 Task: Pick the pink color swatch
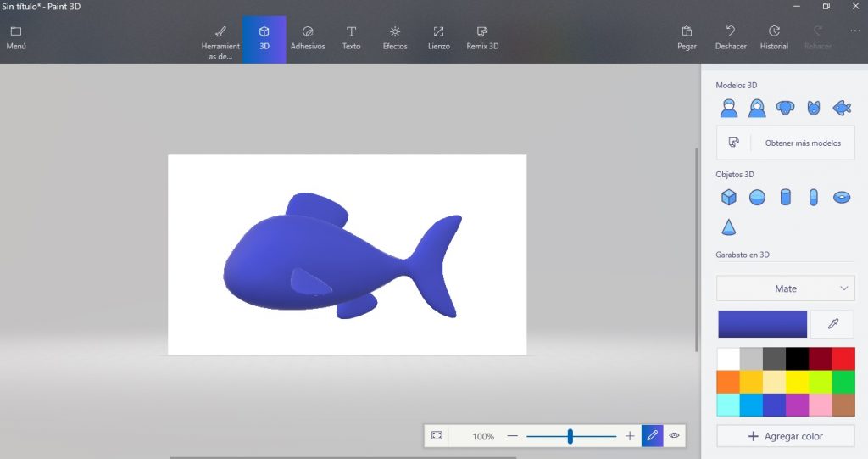pos(821,405)
